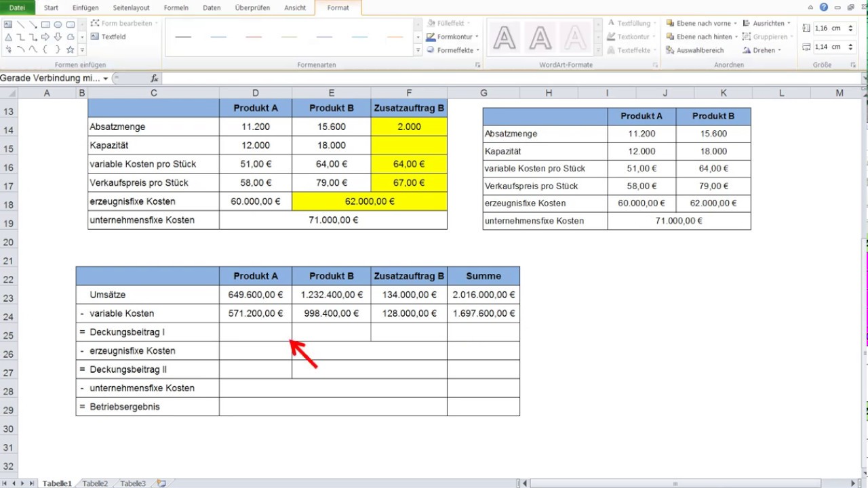868x488 pixels.
Task: Switch to the Einfügen tab
Action: point(85,8)
